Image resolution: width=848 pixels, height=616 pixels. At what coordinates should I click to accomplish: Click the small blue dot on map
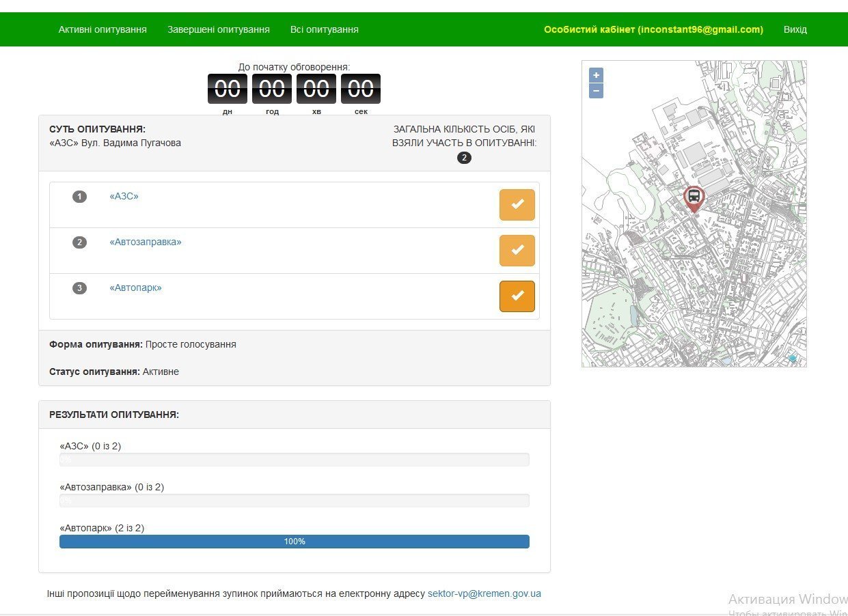[x=792, y=358]
